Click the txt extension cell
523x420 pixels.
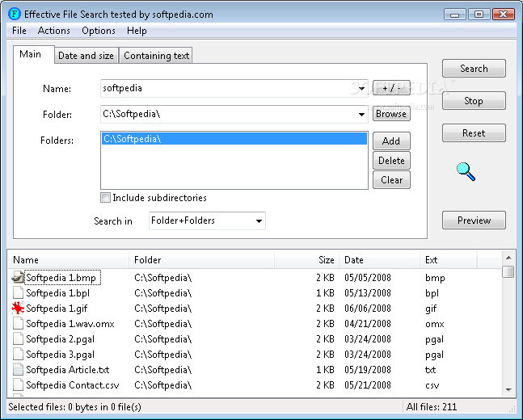coord(431,370)
